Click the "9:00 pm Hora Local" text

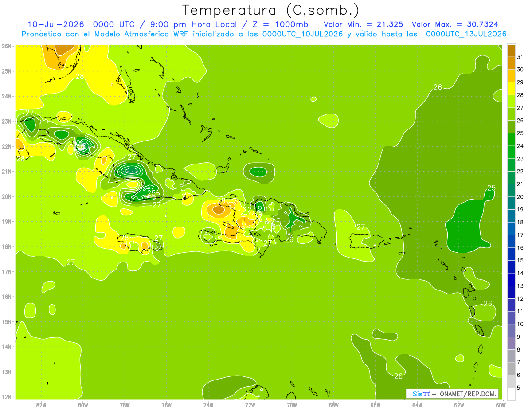pos(193,24)
